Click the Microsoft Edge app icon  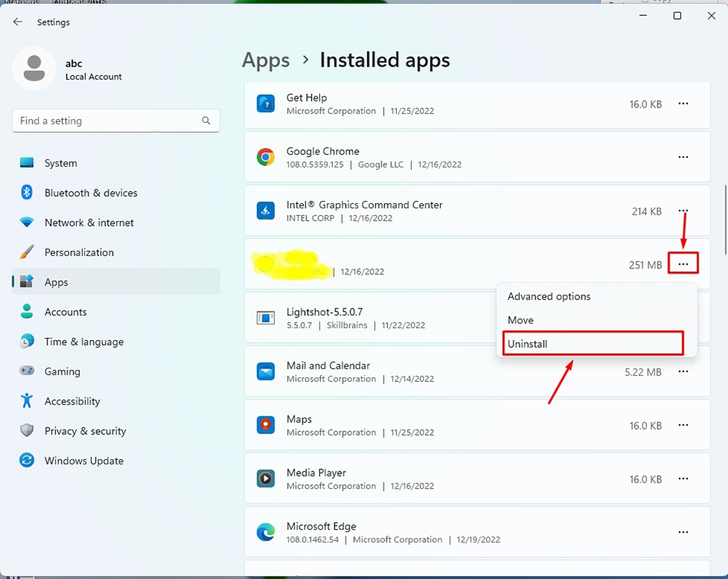coord(265,532)
